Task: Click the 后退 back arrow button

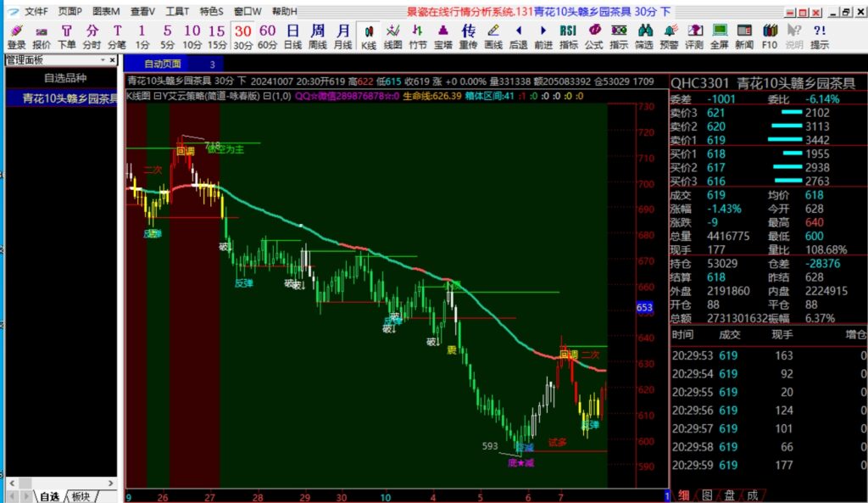Action: [x=519, y=36]
